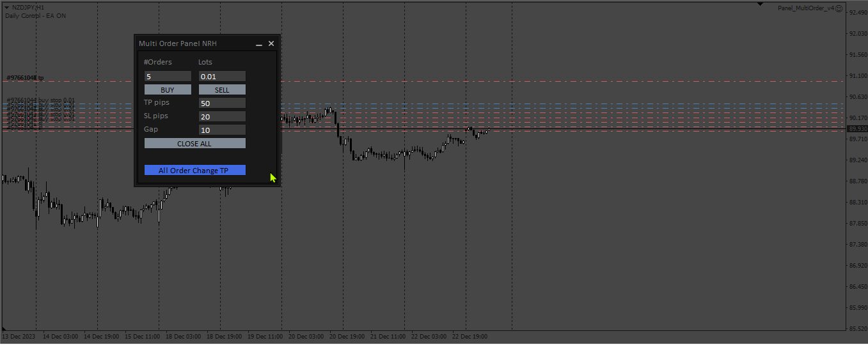
Task: Select the #97661048 tp order line label
Action: pyautogui.click(x=25, y=78)
